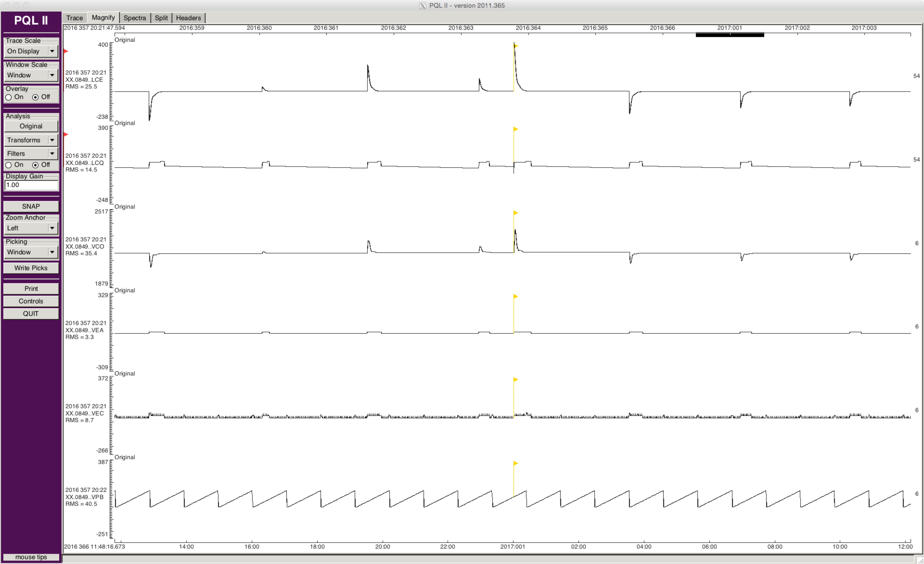Click the X11 icon in title bar
Screen dimensions: 924x564
tap(423, 6)
